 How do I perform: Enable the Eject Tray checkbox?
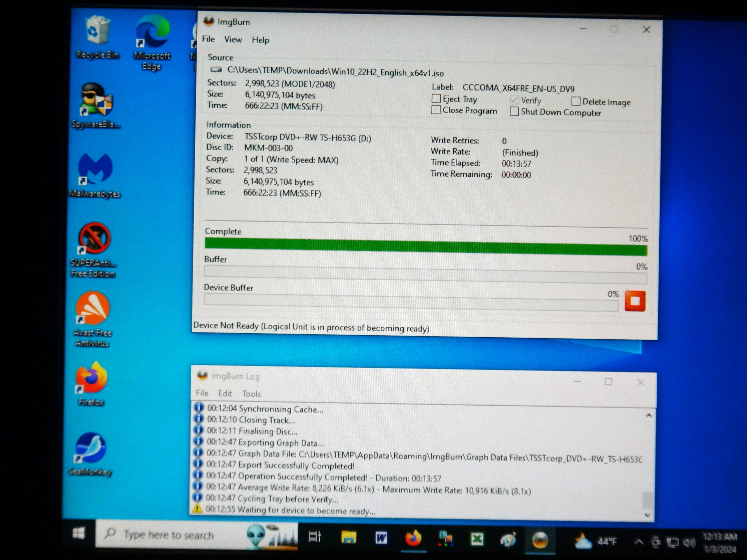click(x=436, y=98)
